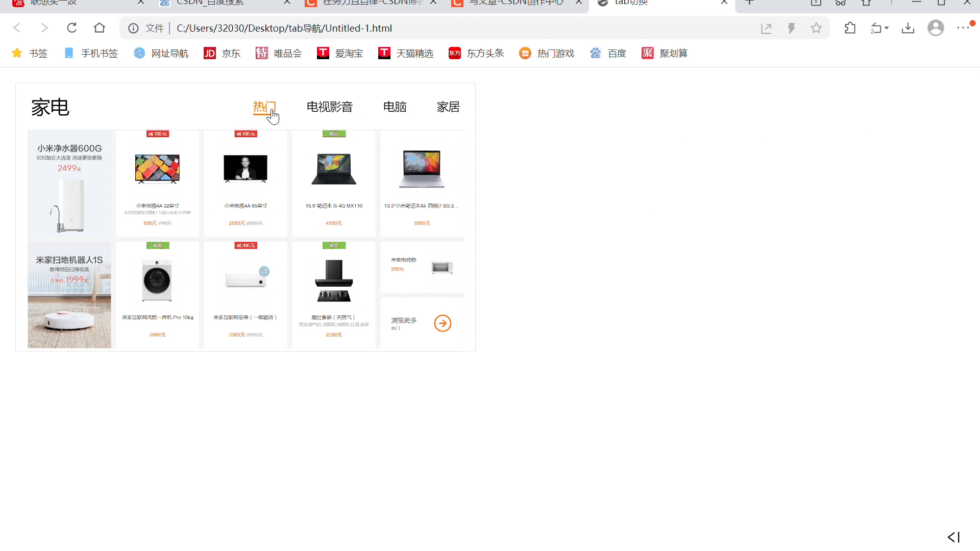
Task: Go forward to the next page
Action: [x=44, y=28]
